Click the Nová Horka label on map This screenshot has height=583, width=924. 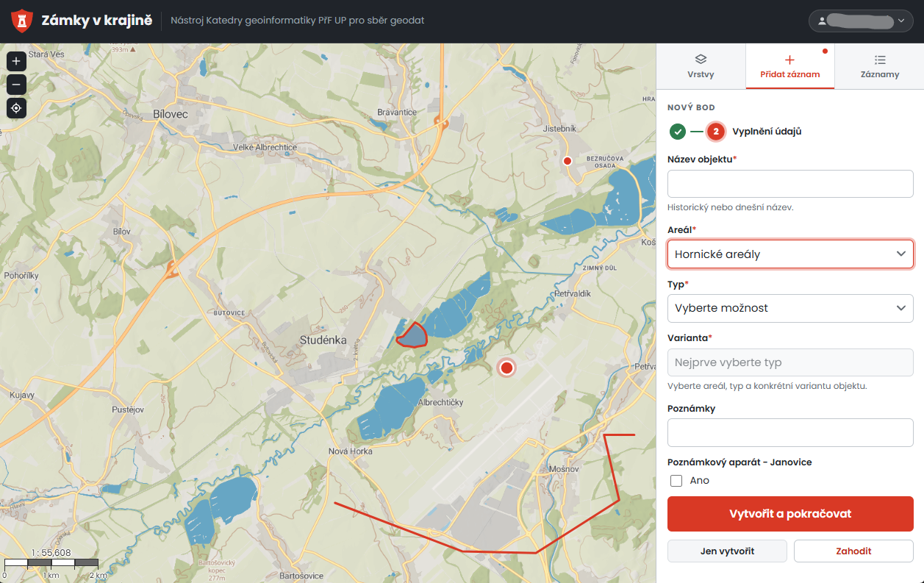pyautogui.click(x=350, y=451)
